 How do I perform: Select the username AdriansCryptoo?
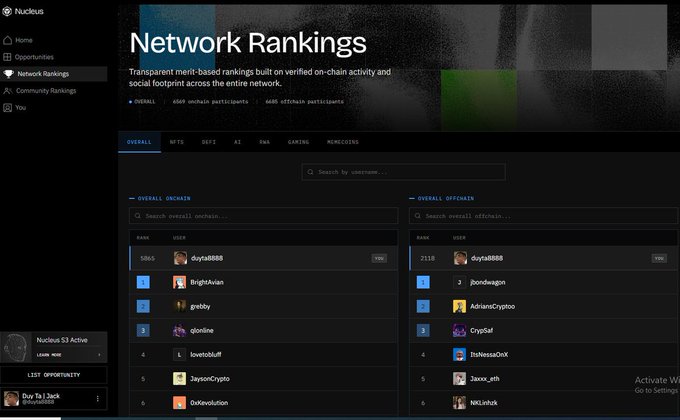pyautogui.click(x=492, y=306)
